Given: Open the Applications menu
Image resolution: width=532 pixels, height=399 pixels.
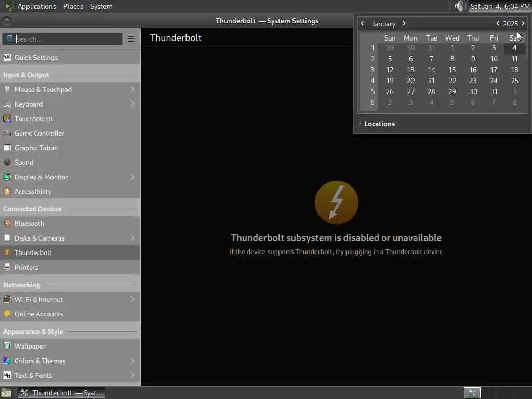Looking at the screenshot, I should tap(37, 6).
